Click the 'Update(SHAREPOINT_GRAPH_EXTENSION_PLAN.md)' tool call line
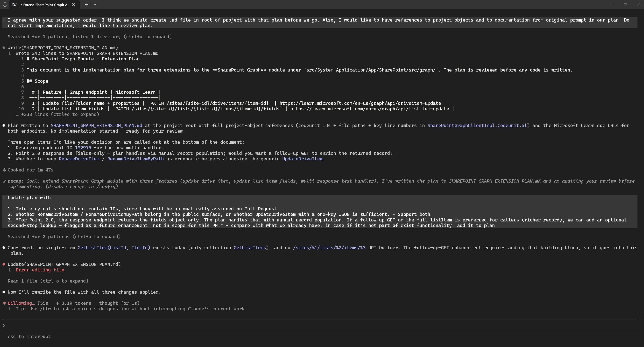Image resolution: width=644 pixels, height=347 pixels. pyautogui.click(x=64, y=264)
